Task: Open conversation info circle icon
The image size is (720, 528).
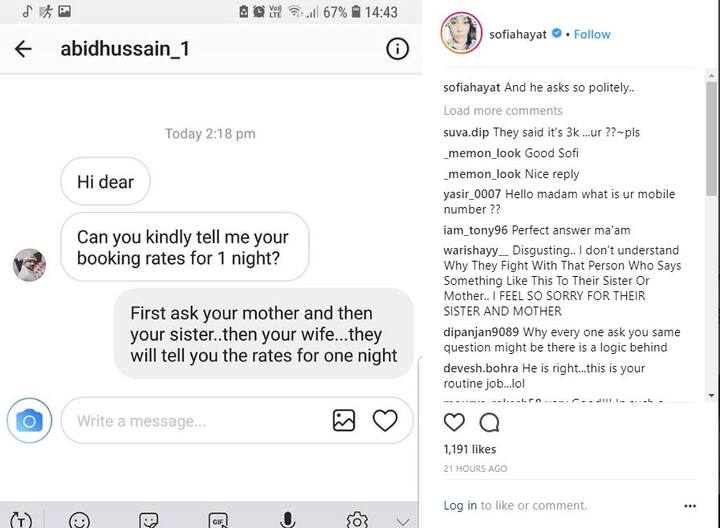Action: tap(397, 49)
